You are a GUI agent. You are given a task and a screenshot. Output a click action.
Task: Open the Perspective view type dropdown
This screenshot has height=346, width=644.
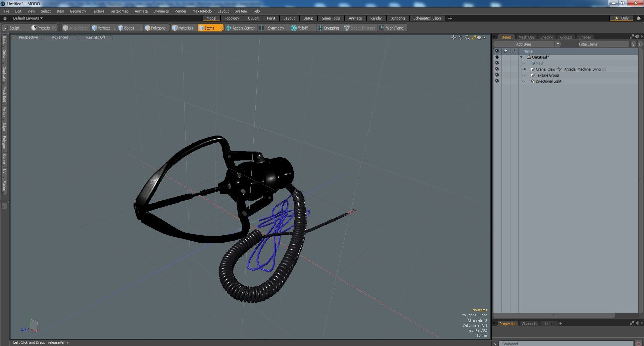click(x=29, y=37)
